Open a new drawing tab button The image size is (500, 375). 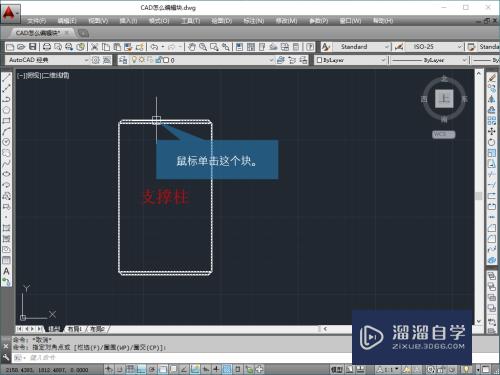tap(83, 33)
